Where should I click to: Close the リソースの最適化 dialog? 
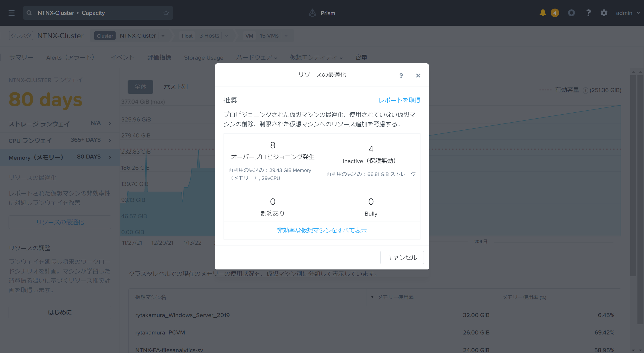[x=418, y=76]
